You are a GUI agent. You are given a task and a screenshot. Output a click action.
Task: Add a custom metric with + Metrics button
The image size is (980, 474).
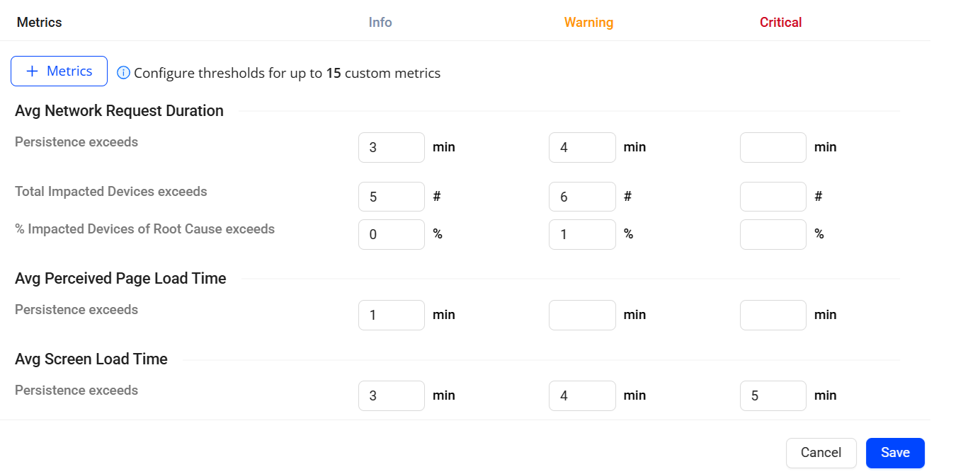(x=59, y=71)
